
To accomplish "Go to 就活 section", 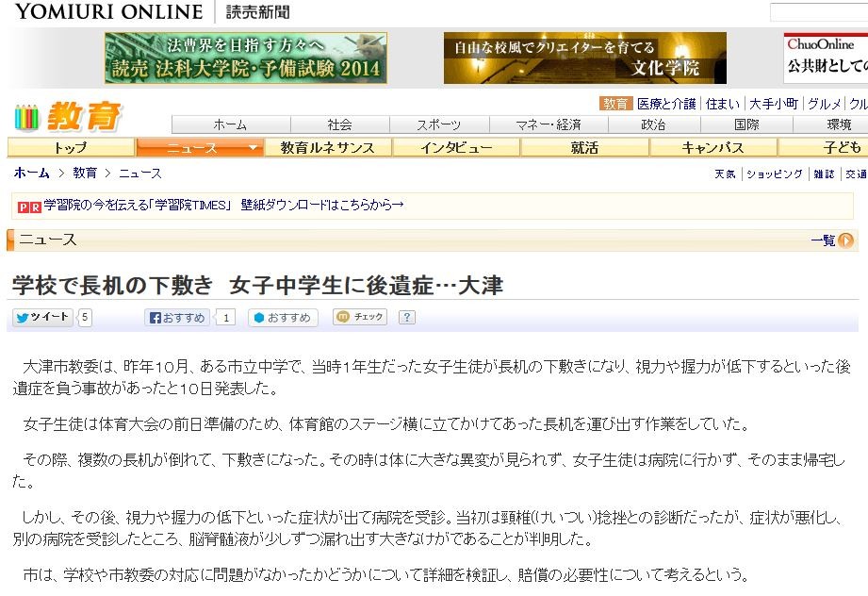I will [584, 147].
